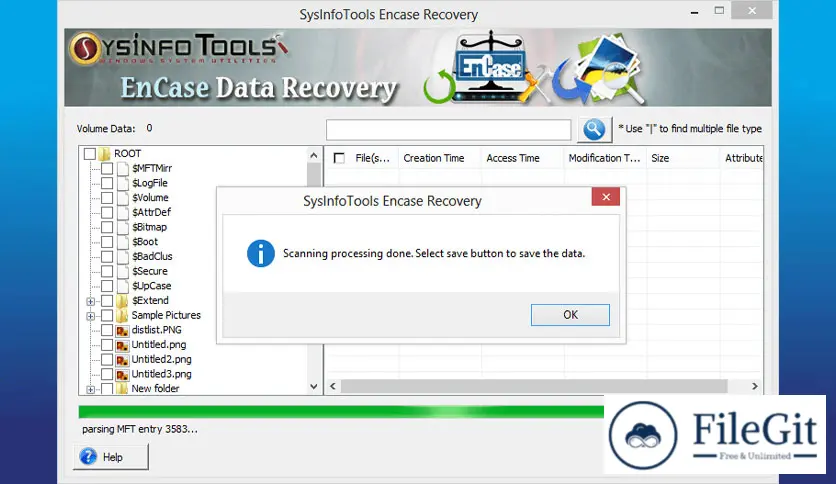Check the Sample Pictures checkbox

coord(107,316)
